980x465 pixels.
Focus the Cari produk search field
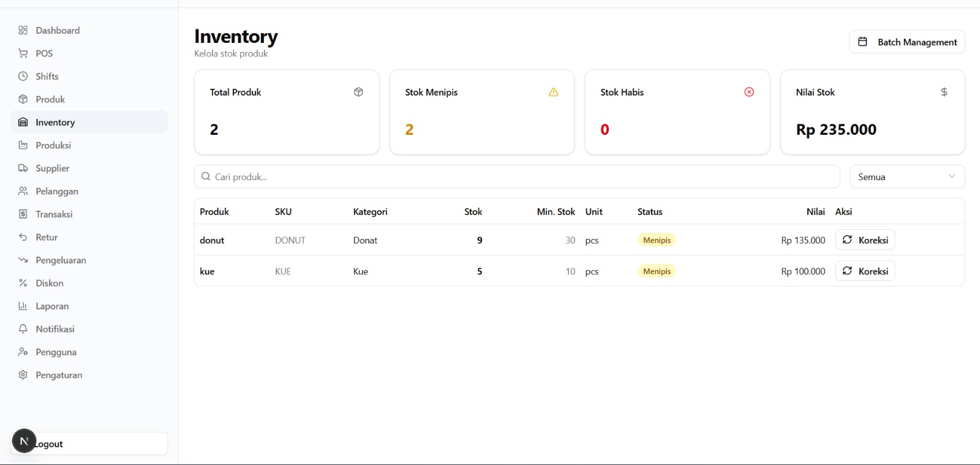[516, 177]
